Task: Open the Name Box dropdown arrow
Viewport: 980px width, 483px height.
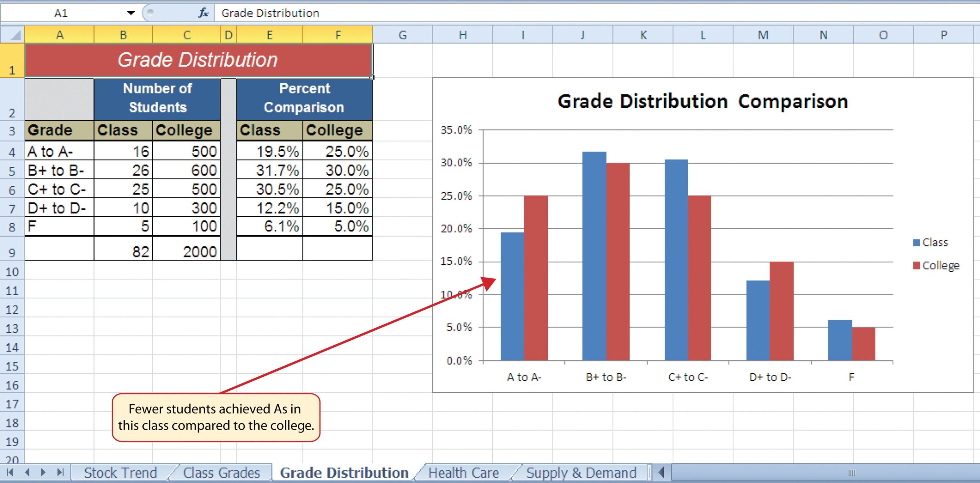Action: (x=131, y=13)
